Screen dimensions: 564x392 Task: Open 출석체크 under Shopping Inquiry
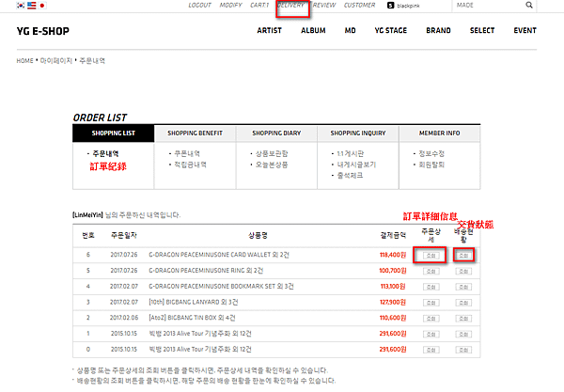click(x=350, y=176)
